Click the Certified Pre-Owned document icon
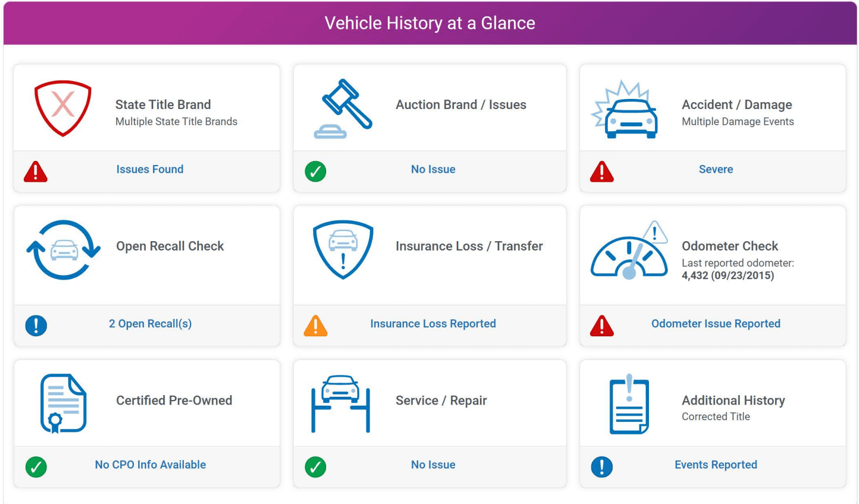The image size is (859, 504). tap(63, 403)
